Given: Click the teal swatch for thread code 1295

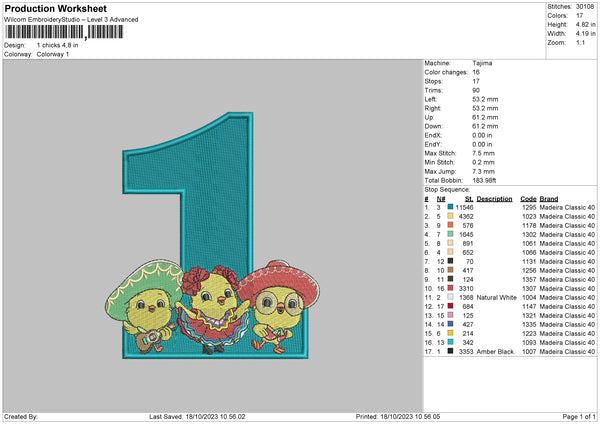Looking at the screenshot, I should point(451,205).
